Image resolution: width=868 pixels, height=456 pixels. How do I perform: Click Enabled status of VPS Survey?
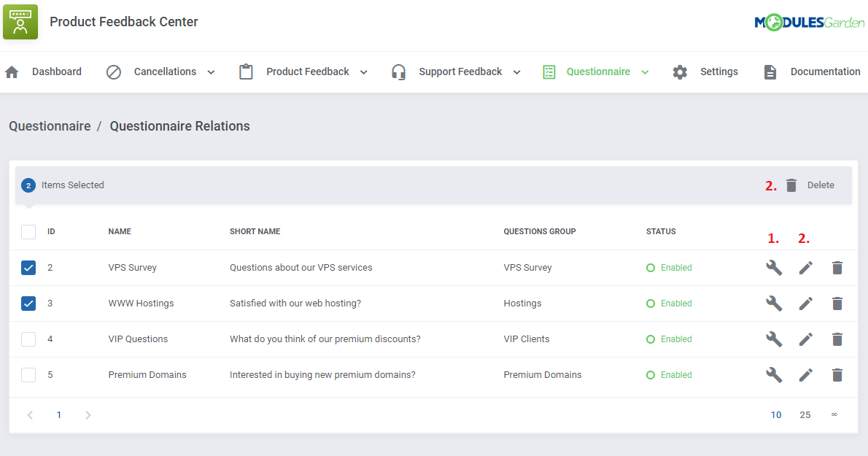[670, 268]
